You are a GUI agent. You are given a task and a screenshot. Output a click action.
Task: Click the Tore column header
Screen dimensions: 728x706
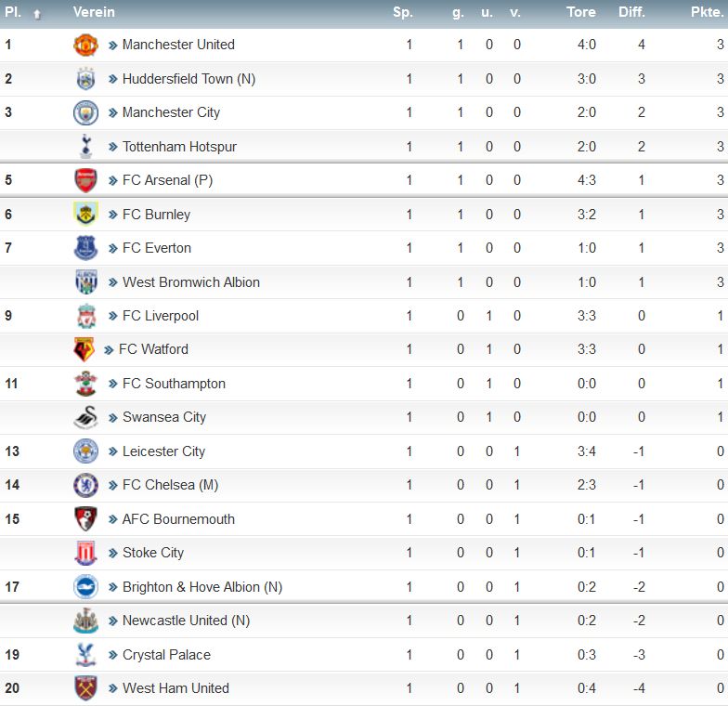click(x=581, y=12)
